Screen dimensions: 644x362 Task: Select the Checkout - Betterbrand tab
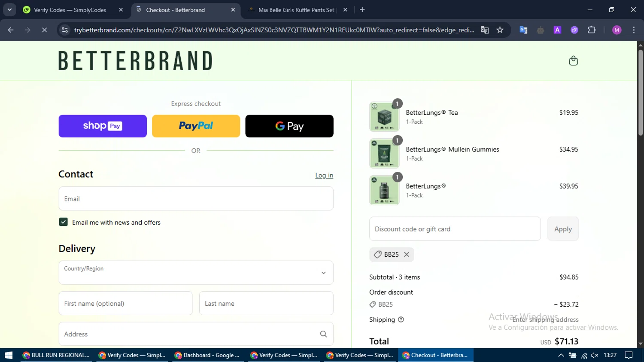tap(175, 10)
